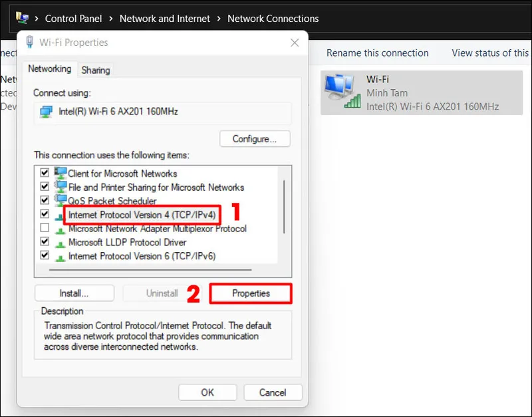Click the Control Panel icon in address bar

22,18
